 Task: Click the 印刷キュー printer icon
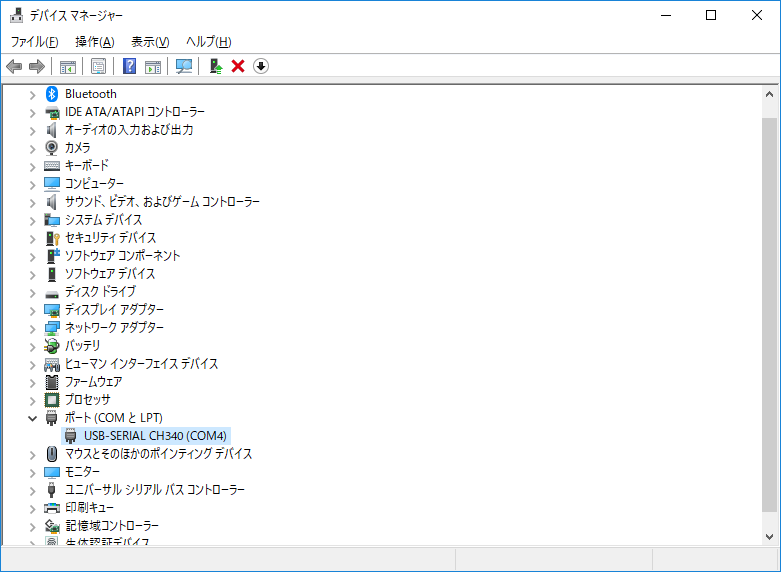click(52, 508)
